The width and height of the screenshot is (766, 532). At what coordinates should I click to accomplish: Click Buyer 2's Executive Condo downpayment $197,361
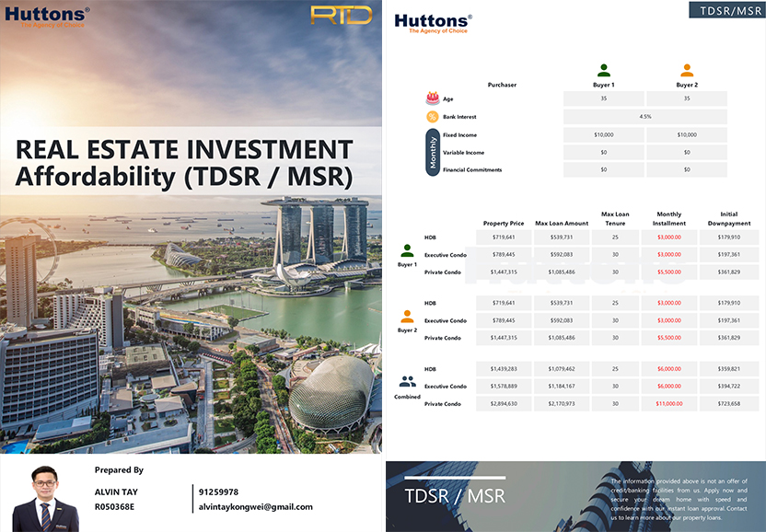tap(729, 320)
